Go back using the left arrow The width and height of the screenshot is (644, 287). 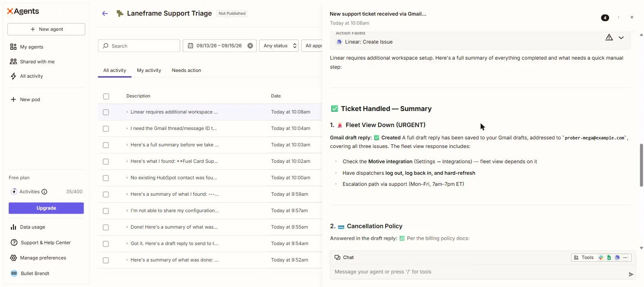coord(105,14)
